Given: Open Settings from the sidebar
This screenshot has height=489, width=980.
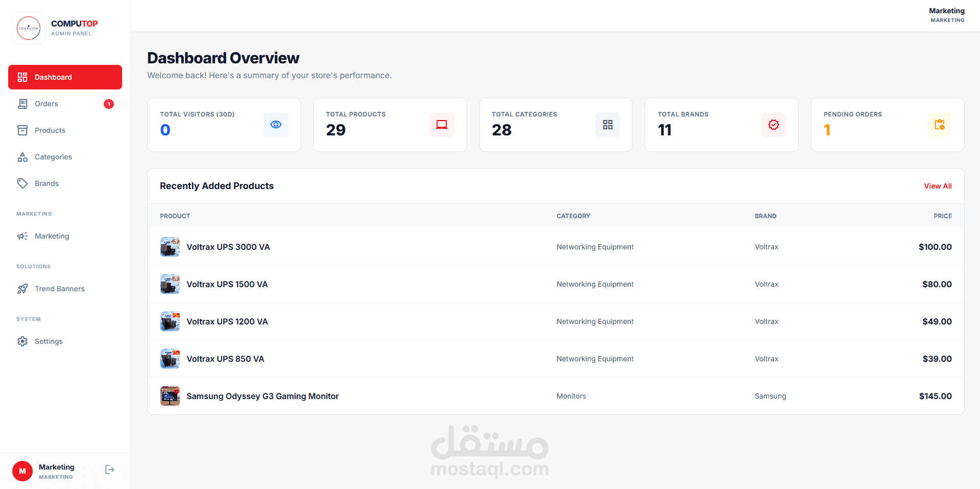Looking at the screenshot, I should 65,341.
